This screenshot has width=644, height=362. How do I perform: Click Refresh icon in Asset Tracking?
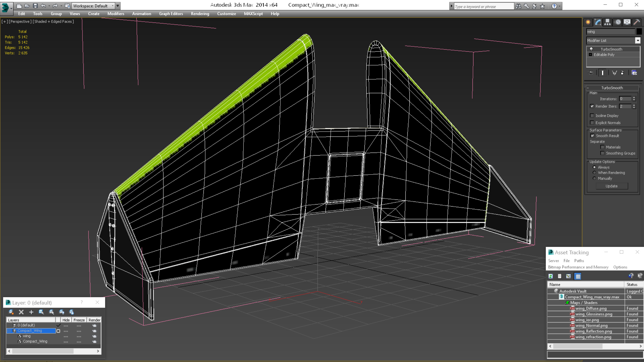click(x=551, y=276)
